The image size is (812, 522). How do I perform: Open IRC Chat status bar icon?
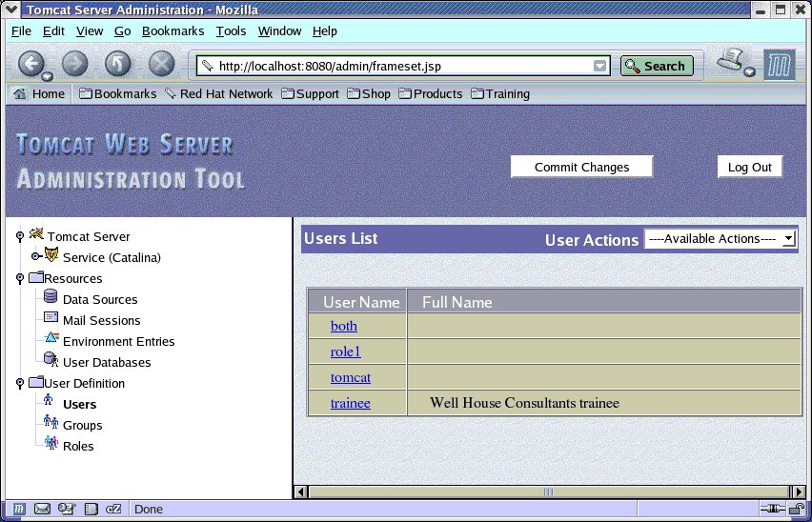(113, 509)
